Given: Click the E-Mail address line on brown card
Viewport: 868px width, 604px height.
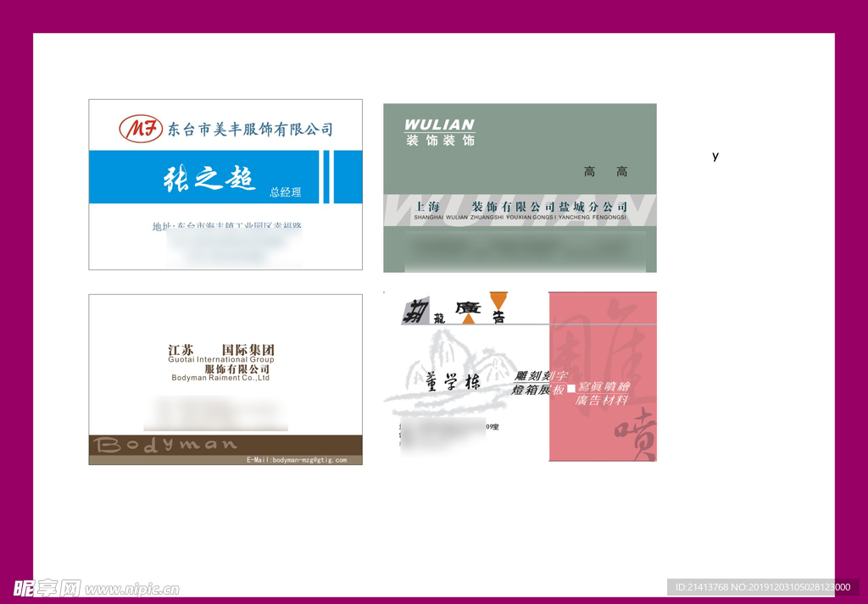Looking at the screenshot, I should (x=297, y=460).
